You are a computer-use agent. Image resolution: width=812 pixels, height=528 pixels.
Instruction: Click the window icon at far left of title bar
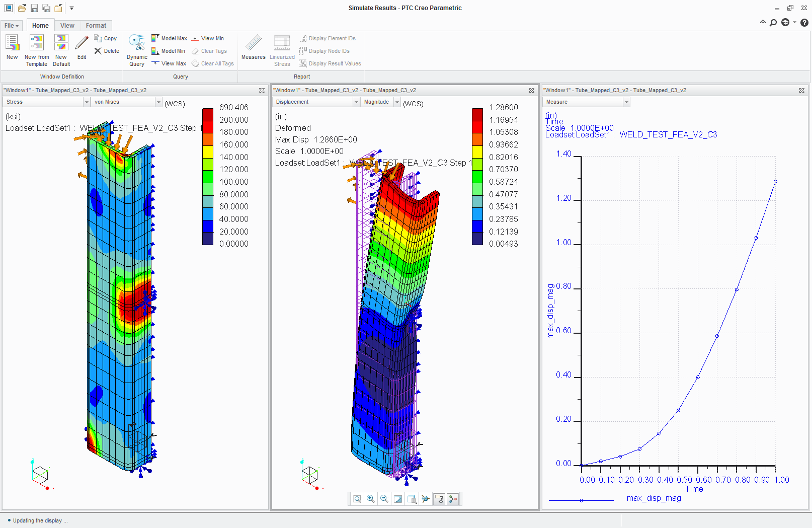click(x=9, y=8)
